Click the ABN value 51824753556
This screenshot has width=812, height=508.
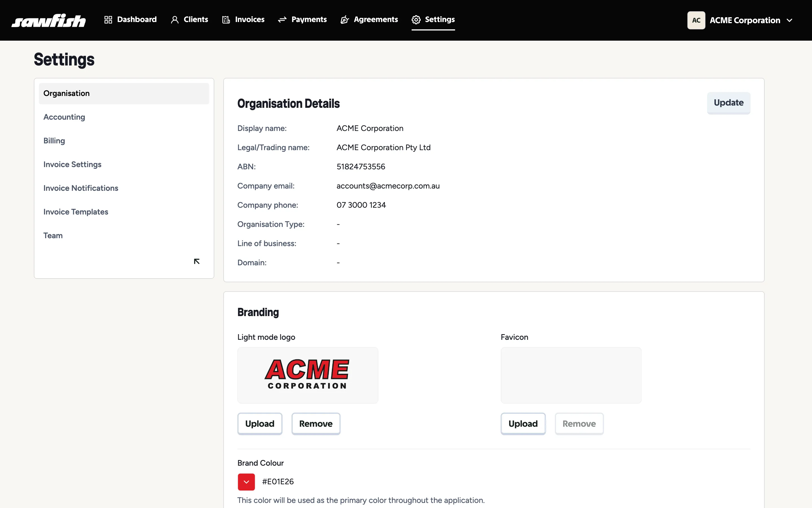pos(361,167)
